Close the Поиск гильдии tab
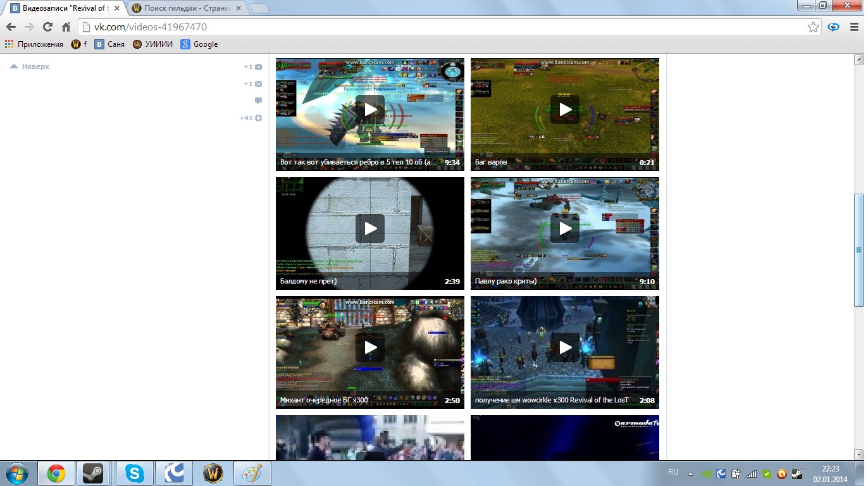 (238, 8)
